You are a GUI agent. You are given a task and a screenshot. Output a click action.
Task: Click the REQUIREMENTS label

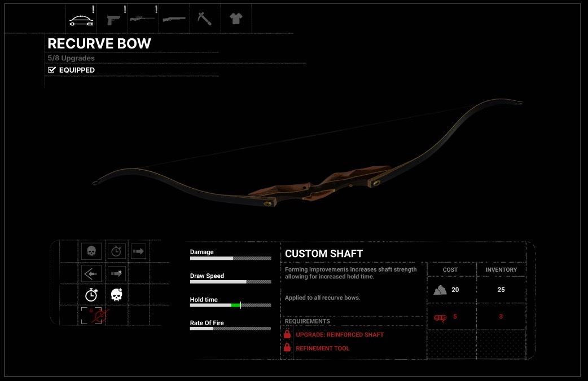click(x=308, y=321)
